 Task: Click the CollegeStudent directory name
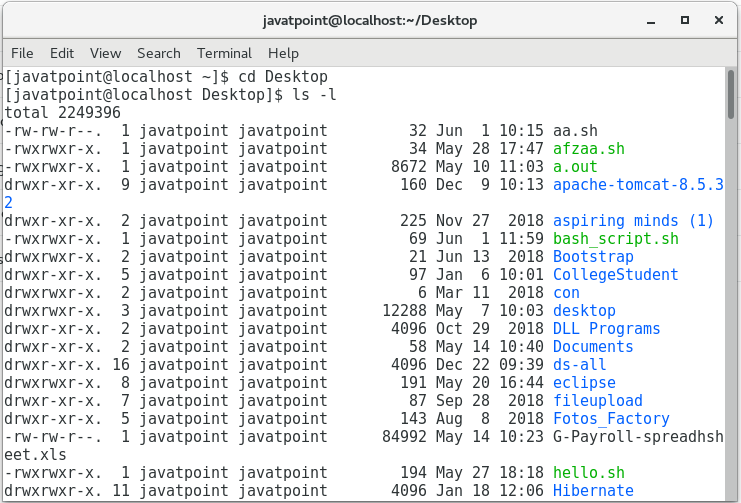(x=615, y=275)
